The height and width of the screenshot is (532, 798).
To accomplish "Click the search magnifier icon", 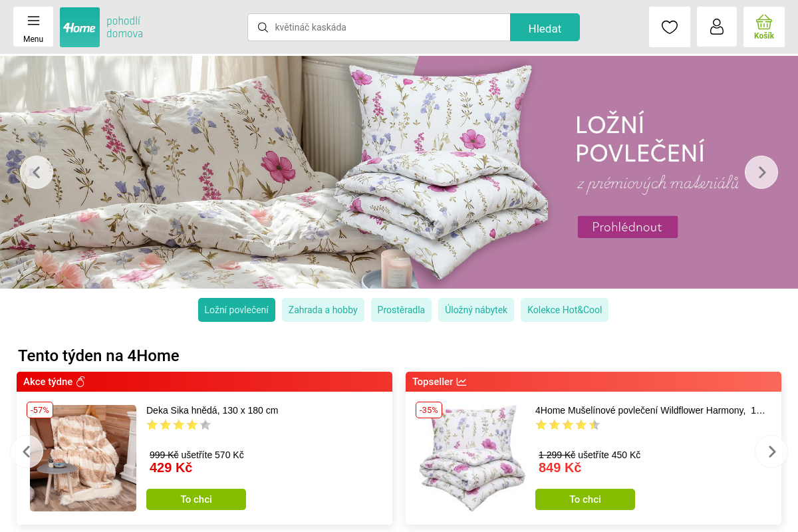I will click(263, 27).
